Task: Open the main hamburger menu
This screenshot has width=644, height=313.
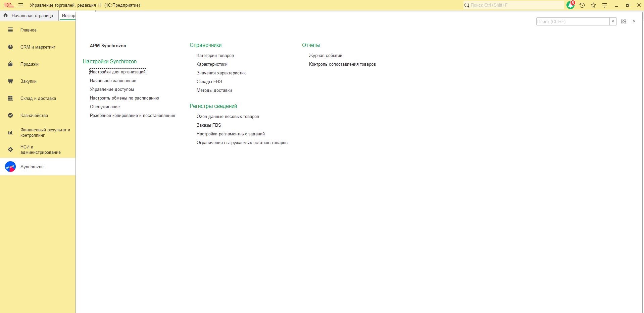Action: [21, 5]
